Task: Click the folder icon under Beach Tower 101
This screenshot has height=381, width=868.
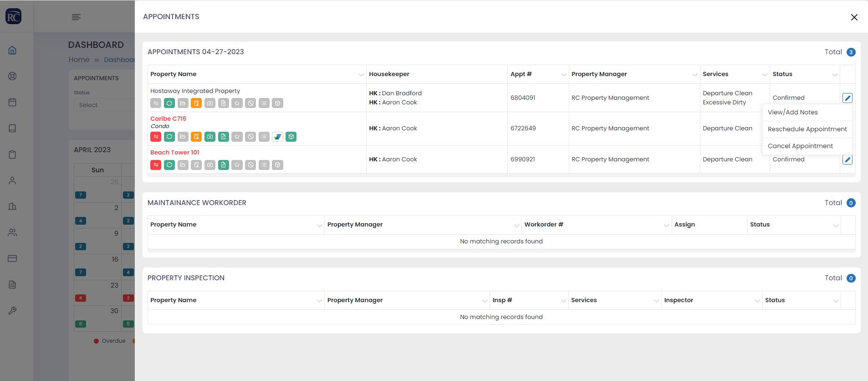Action: (x=183, y=165)
